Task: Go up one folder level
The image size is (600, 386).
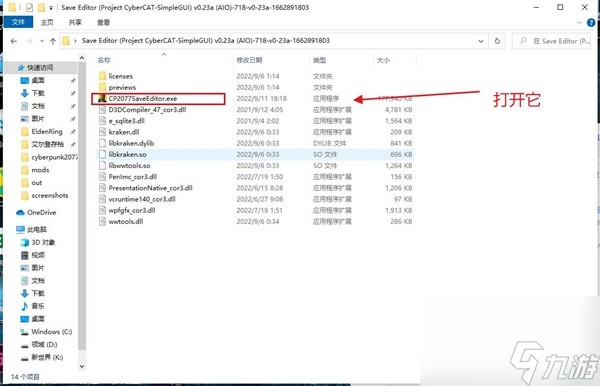Action: 53,41
